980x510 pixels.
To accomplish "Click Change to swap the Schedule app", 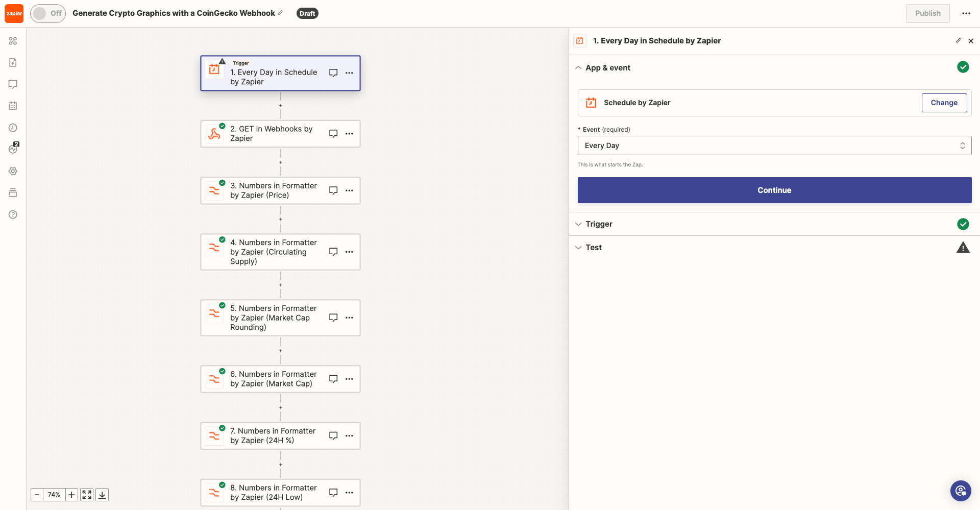I will pyautogui.click(x=944, y=103).
